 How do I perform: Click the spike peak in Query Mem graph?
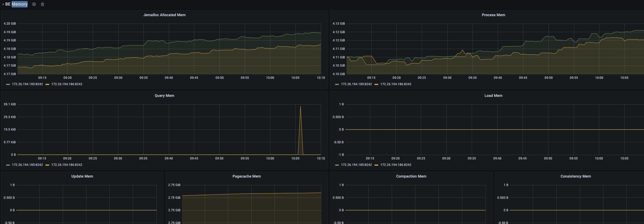click(x=300, y=107)
